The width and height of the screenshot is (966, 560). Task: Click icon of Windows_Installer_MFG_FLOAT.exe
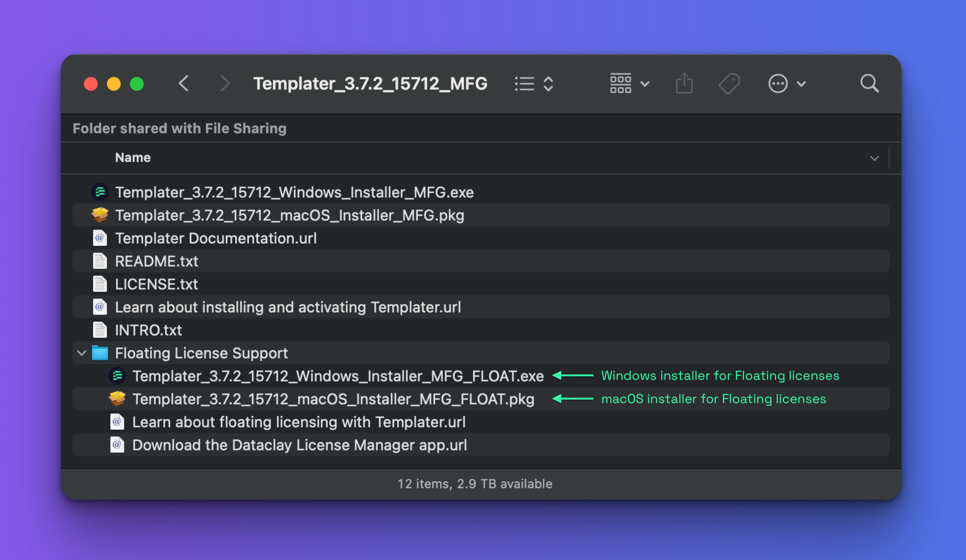click(x=117, y=376)
